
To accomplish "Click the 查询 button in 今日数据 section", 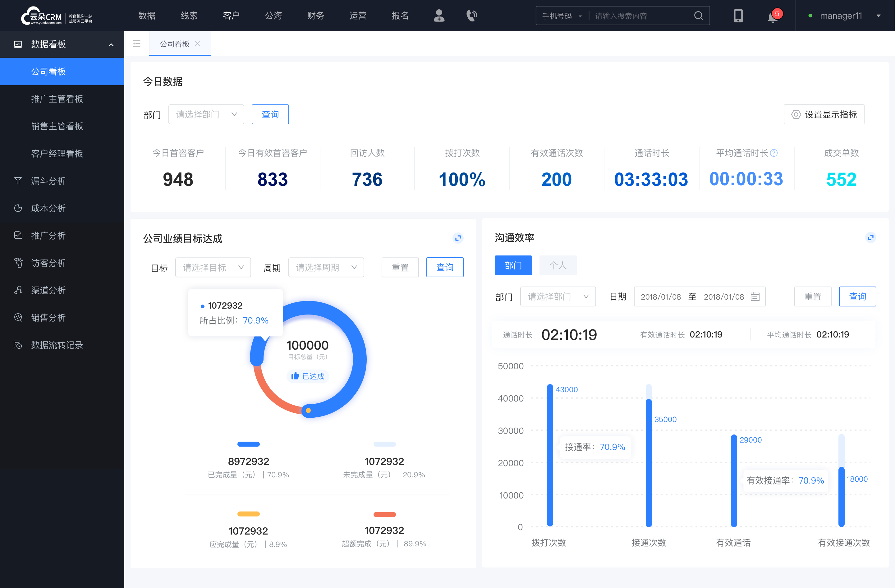I will (269, 113).
